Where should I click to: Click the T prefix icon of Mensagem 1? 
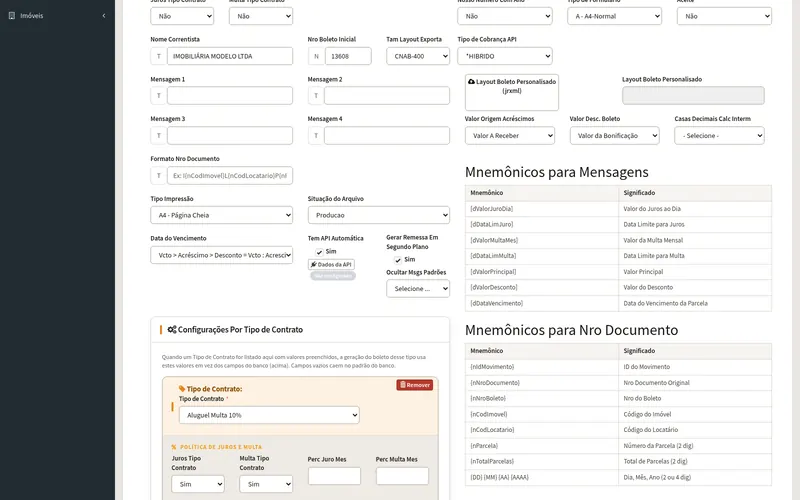[x=159, y=95]
